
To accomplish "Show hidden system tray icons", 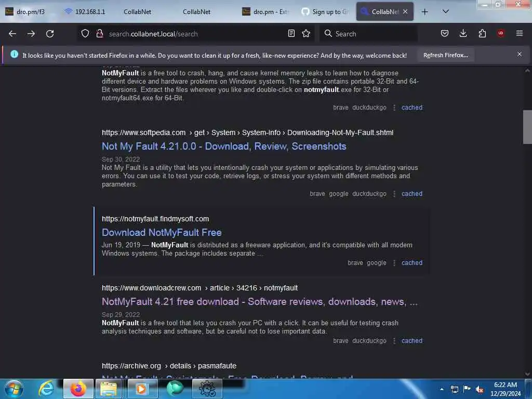I will click(x=442, y=389).
